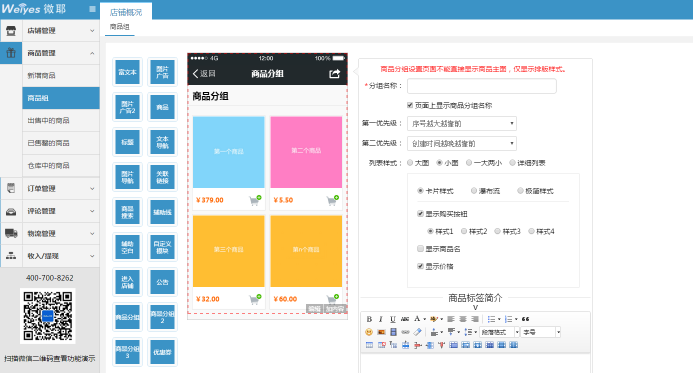Click the share icon in phone preview
Image resolution: width=693 pixels, height=373 pixels.
pyautogui.click(x=335, y=74)
